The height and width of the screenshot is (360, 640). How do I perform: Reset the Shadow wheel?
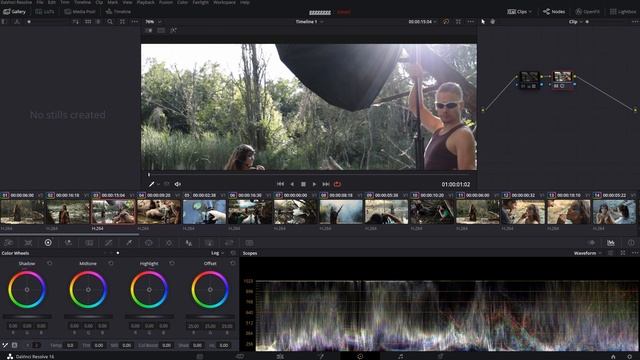(x=50, y=264)
